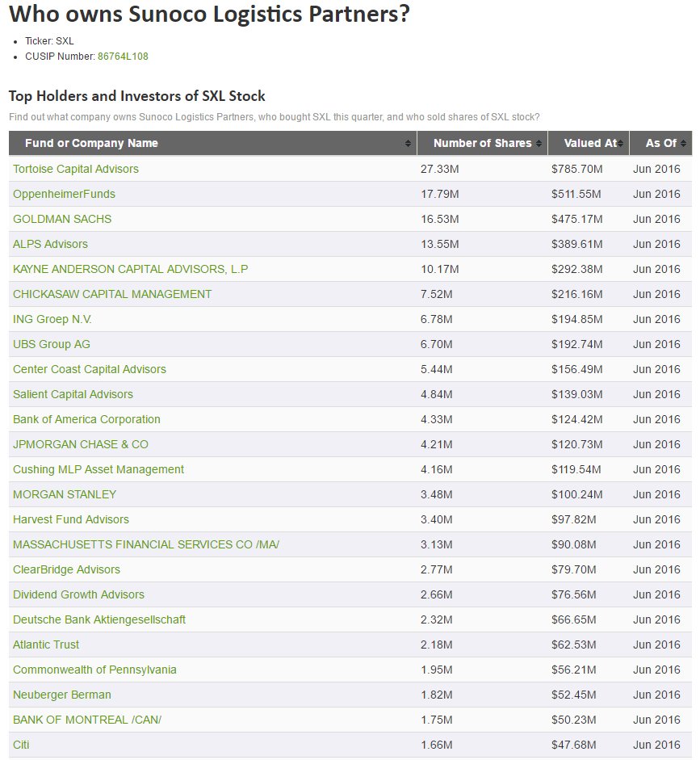Open KAYNE ANDERSON CAPITAL ADVISORS link
Viewport: 700px width, 760px height.
click(x=130, y=269)
